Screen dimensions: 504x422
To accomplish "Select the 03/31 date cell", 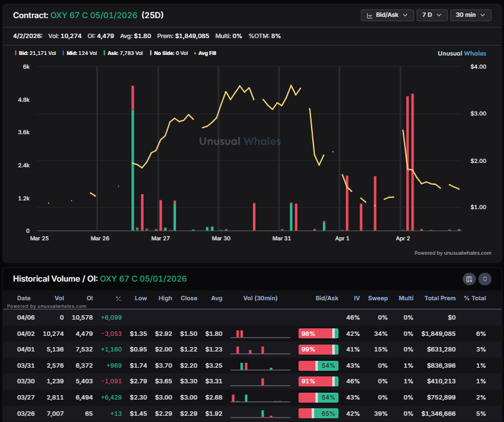I will point(26,365).
